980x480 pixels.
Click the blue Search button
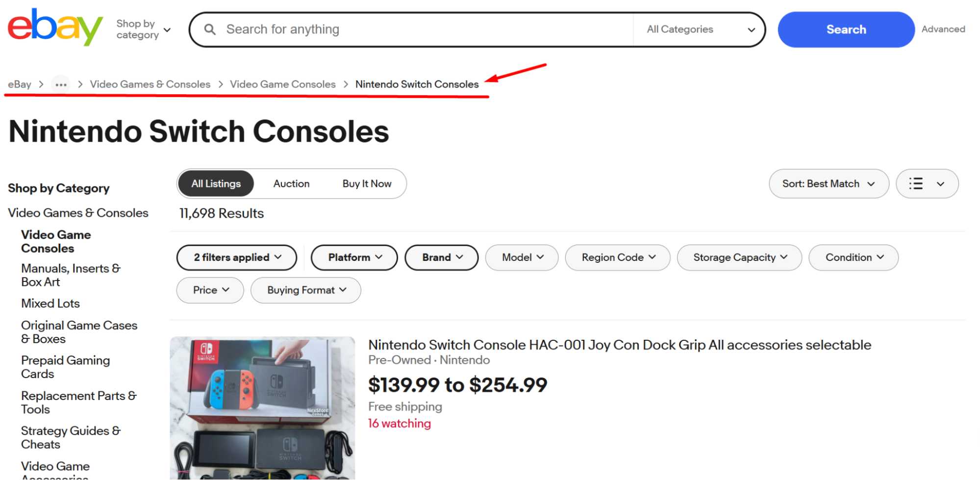pyautogui.click(x=846, y=29)
